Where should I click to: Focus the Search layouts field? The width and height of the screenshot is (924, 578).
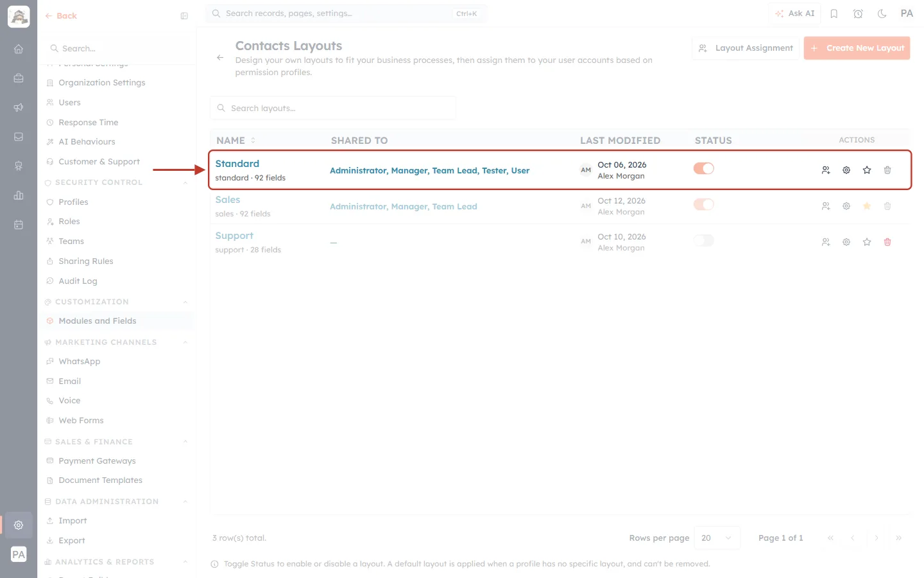333,108
